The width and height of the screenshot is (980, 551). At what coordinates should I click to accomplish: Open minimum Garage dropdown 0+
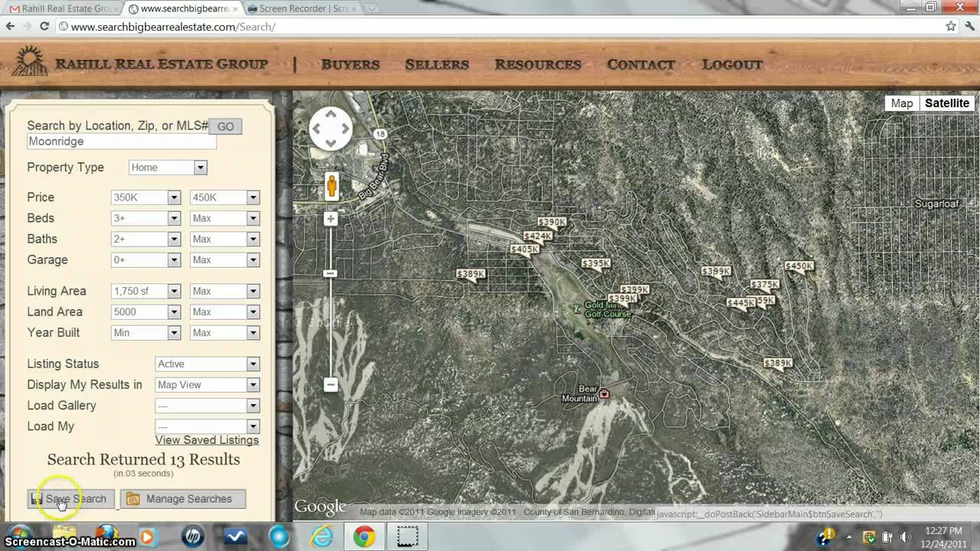click(x=145, y=260)
